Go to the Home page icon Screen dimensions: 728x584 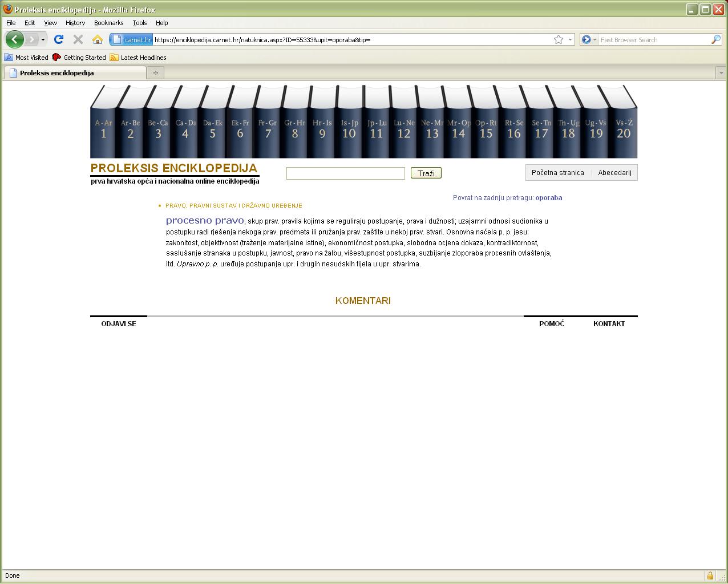pos(98,39)
